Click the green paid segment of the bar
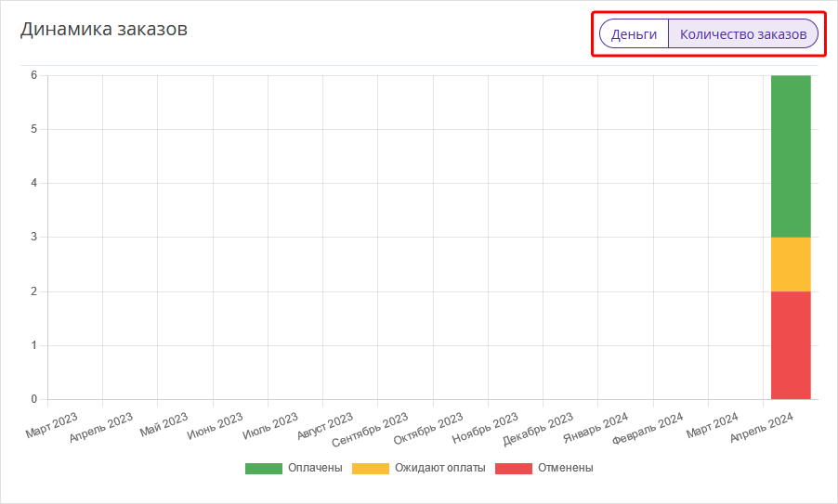 [791, 156]
